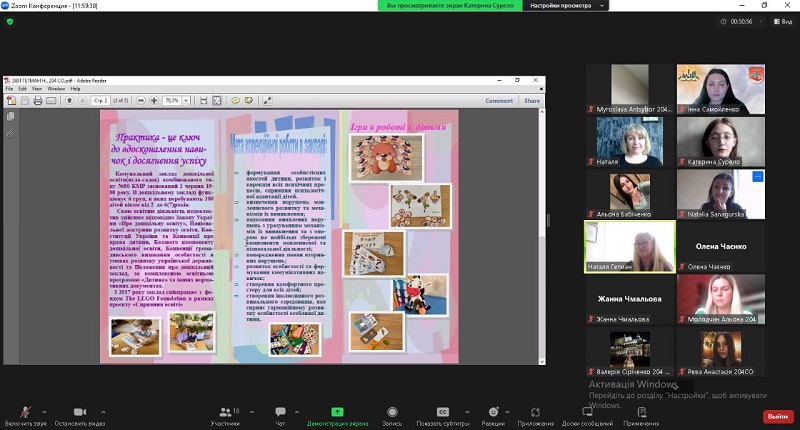Stop camera with Остановить видео
This screenshot has height=430, width=800.
pos(82,413)
